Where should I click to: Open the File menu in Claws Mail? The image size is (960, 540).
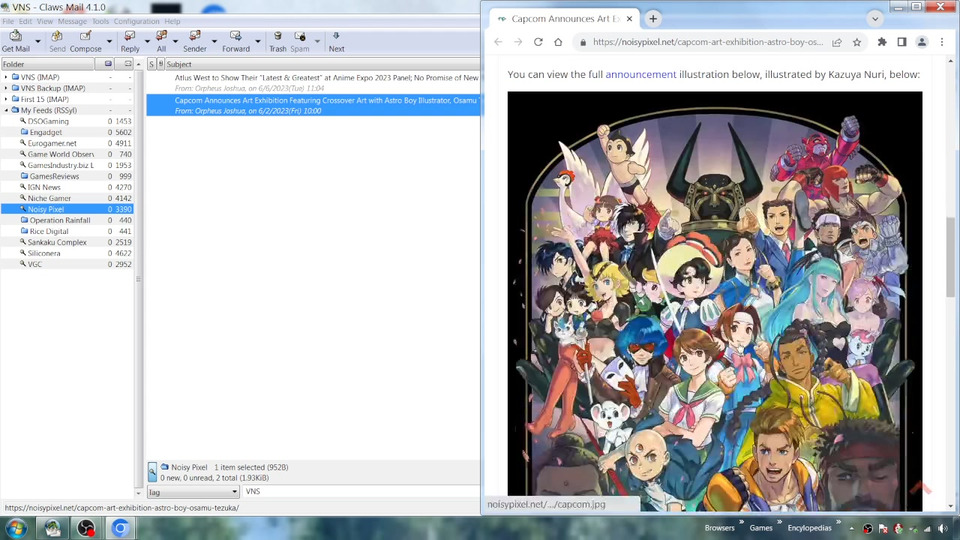[8, 21]
